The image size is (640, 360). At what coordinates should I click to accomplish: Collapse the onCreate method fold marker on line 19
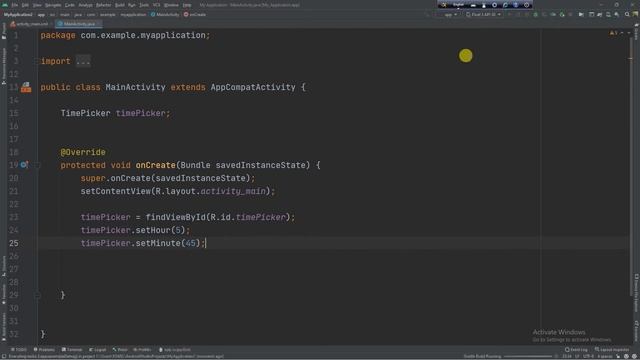click(x=37, y=165)
